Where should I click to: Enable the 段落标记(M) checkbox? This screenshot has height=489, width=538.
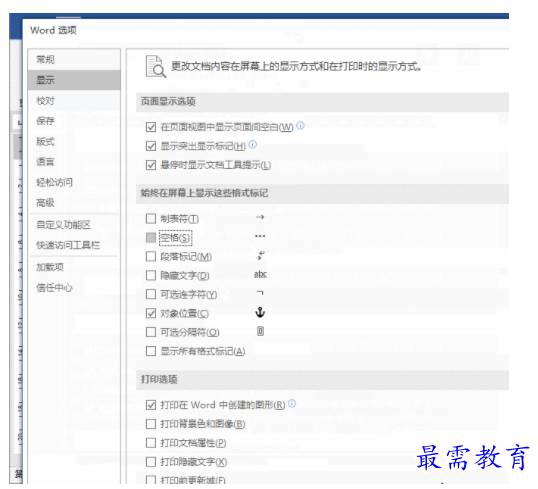151,256
